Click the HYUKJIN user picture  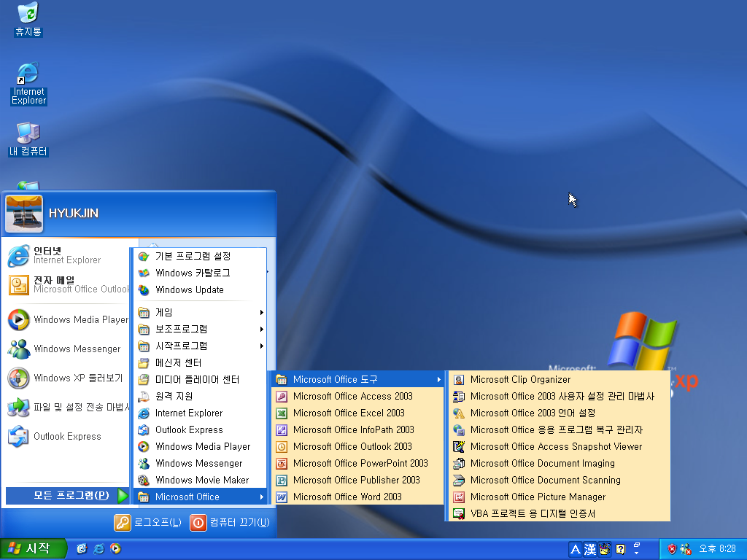pyautogui.click(x=24, y=214)
